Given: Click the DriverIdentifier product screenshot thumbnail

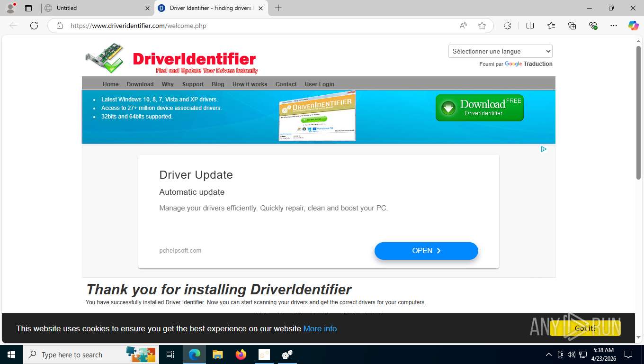Looking at the screenshot, I should pyautogui.click(x=317, y=117).
